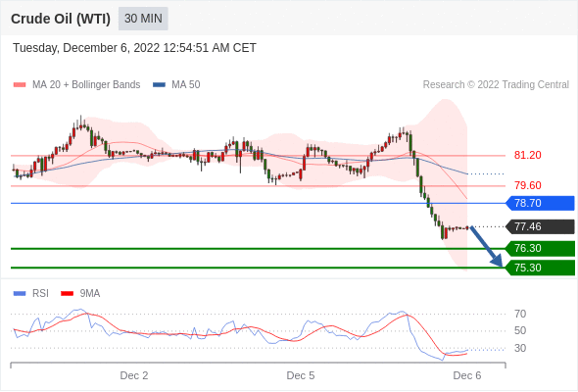
Task: Open the Research © 2022 Trading Central link
Action: [496, 85]
